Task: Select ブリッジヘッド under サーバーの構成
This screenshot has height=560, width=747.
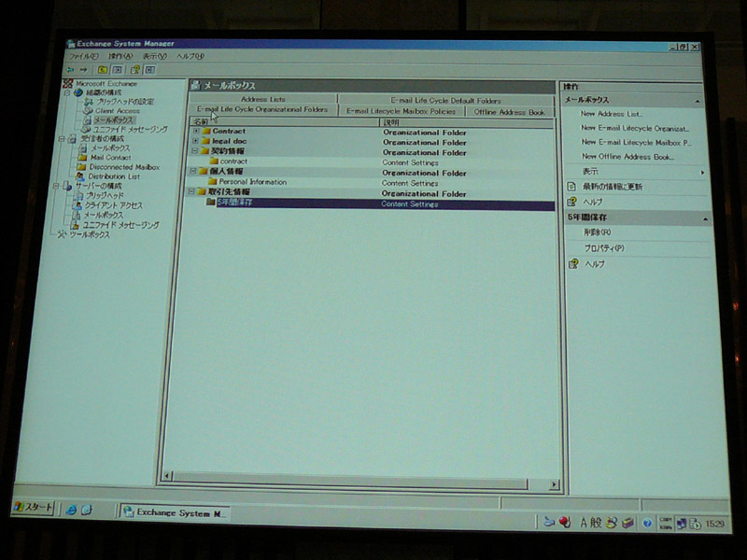Action: (105, 195)
